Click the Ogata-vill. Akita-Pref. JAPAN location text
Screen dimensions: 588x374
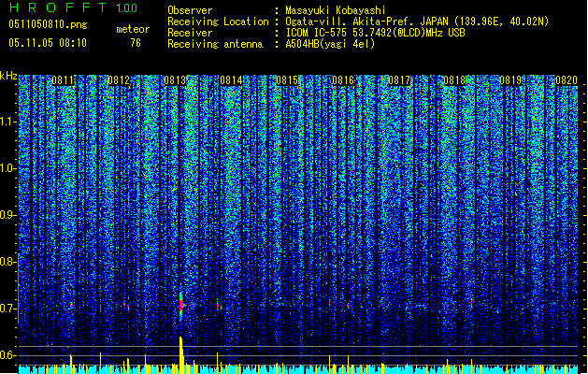[x=417, y=22]
